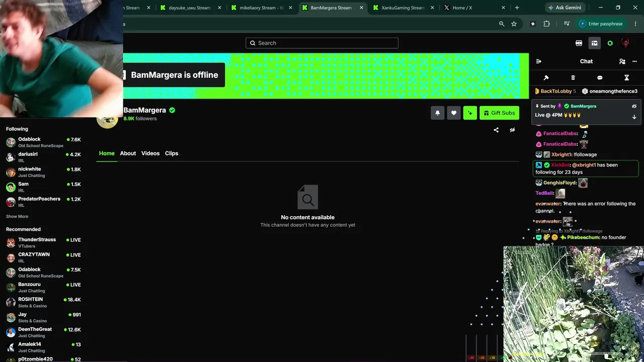Image resolution: width=644 pixels, height=362 pixels.
Task: Click BackToLobby in gift leaderboard
Action: click(556, 91)
